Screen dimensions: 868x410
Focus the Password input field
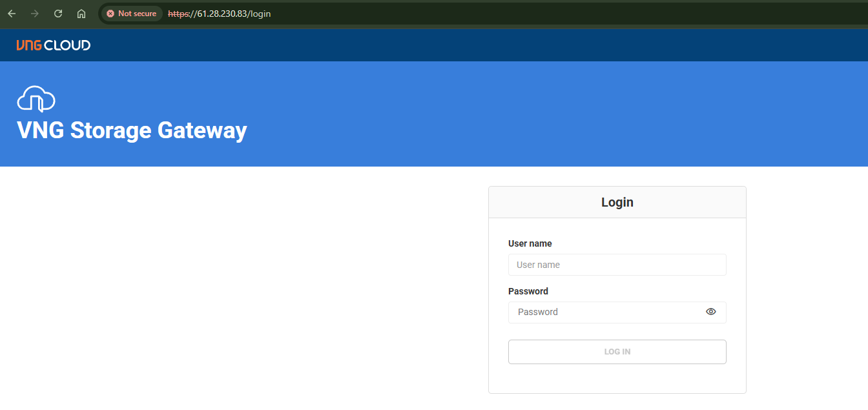tap(617, 312)
